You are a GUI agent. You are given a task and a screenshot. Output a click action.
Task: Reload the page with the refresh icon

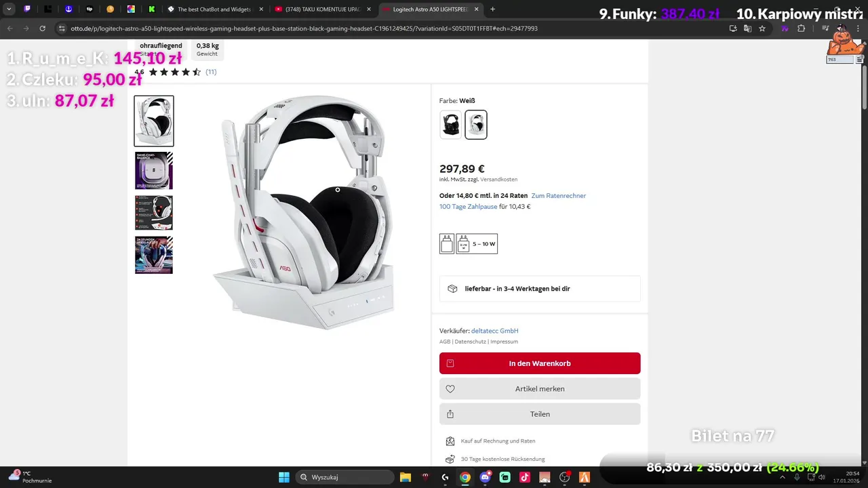coord(42,28)
